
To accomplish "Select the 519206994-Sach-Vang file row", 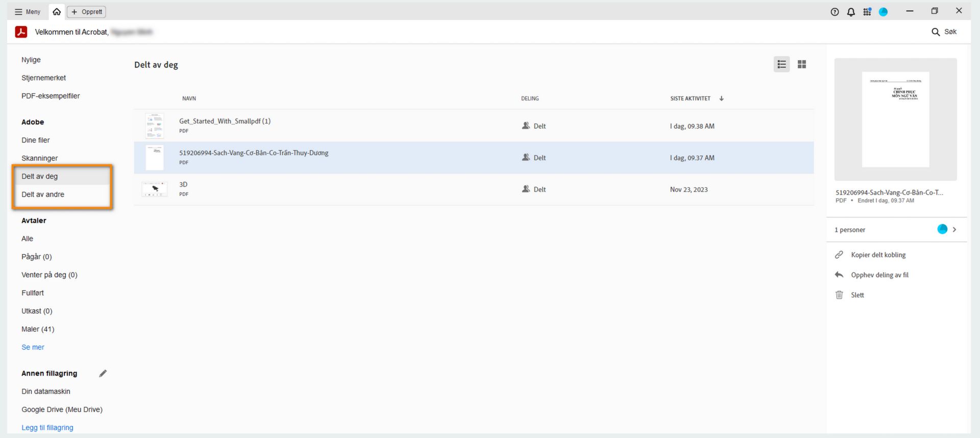I will pyautogui.click(x=474, y=158).
